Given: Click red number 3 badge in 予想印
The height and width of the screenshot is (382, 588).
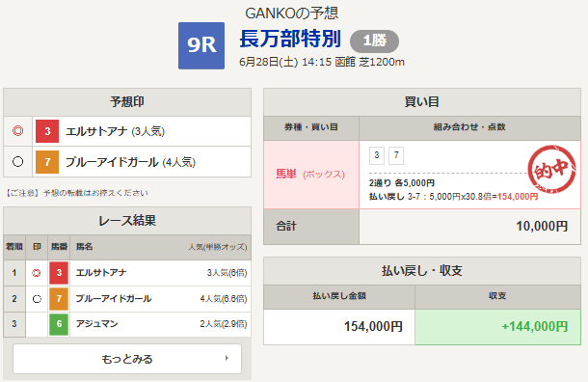Looking at the screenshot, I should coord(47,131).
